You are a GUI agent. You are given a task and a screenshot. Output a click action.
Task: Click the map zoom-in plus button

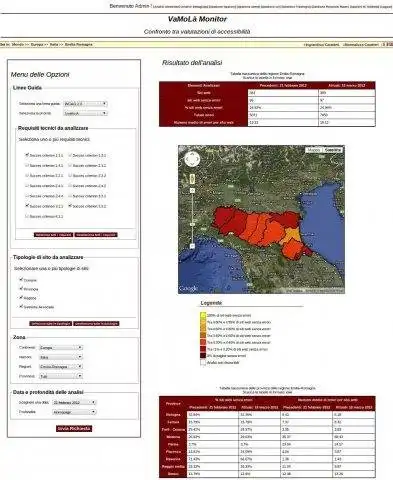(192, 190)
